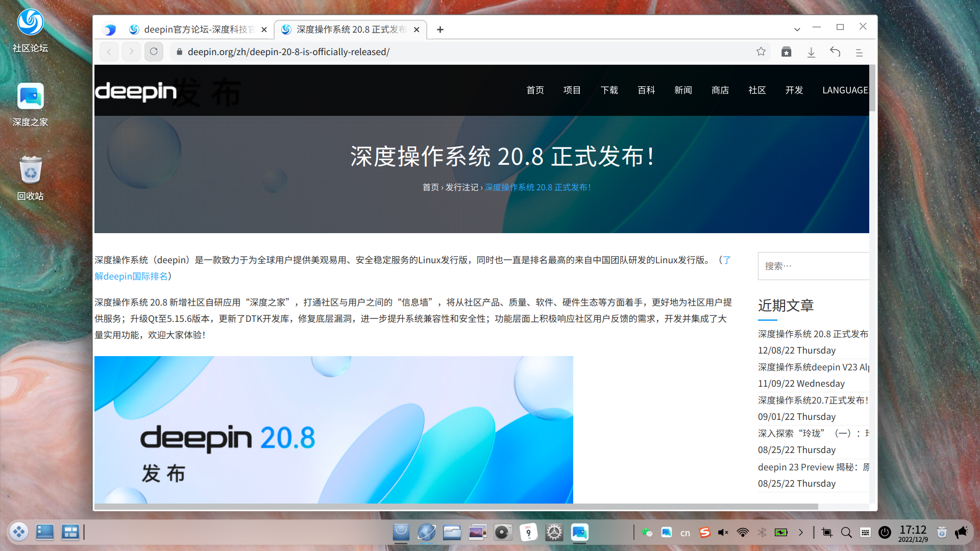The image size is (980, 551).
Task: Click the 搜索 search field in sidebar
Action: coord(813,266)
